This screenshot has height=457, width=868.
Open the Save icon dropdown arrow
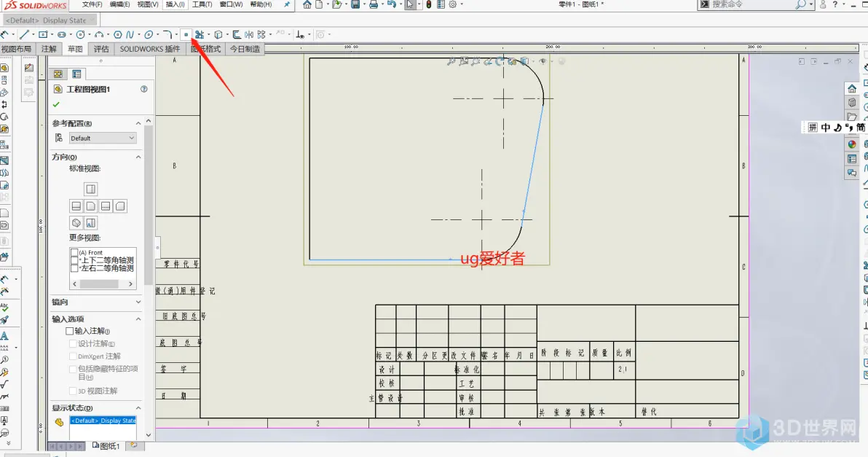[363, 4]
